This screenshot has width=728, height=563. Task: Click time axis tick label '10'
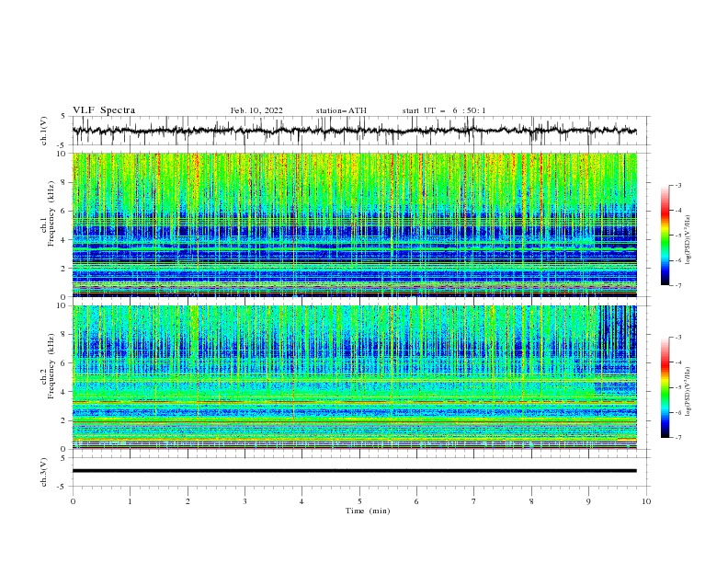point(646,501)
